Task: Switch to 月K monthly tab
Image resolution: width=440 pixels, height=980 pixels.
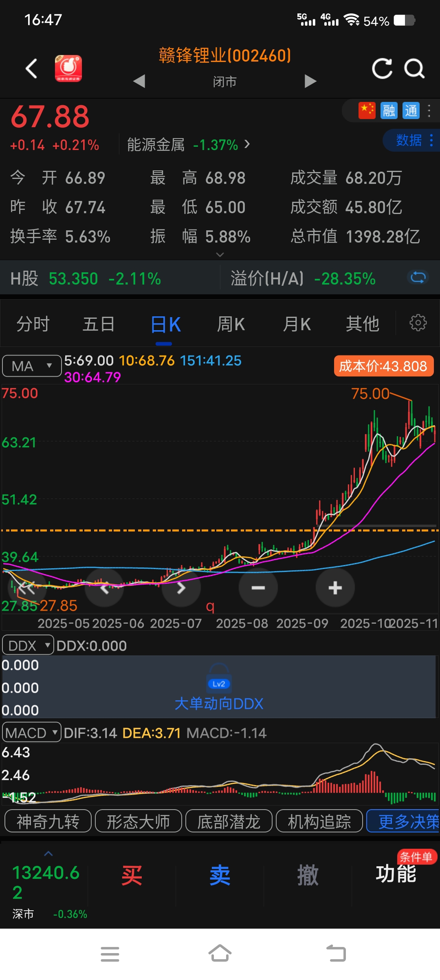Action: tap(297, 324)
